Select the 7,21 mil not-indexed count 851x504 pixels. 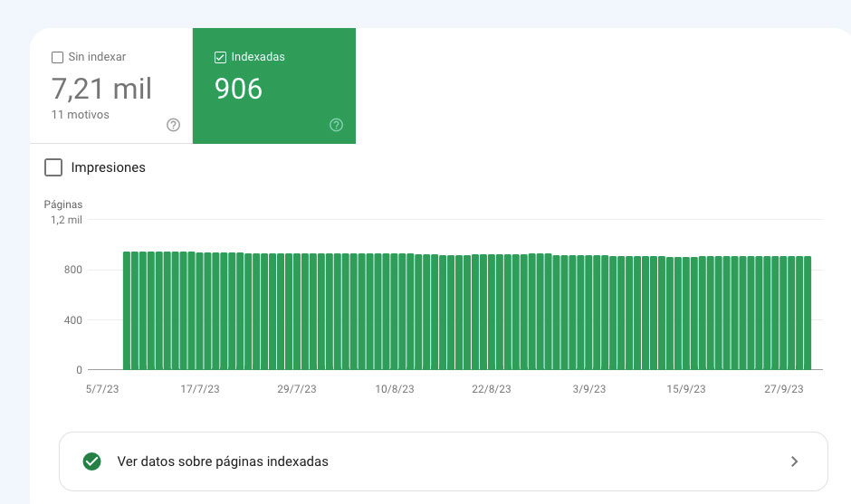101,89
